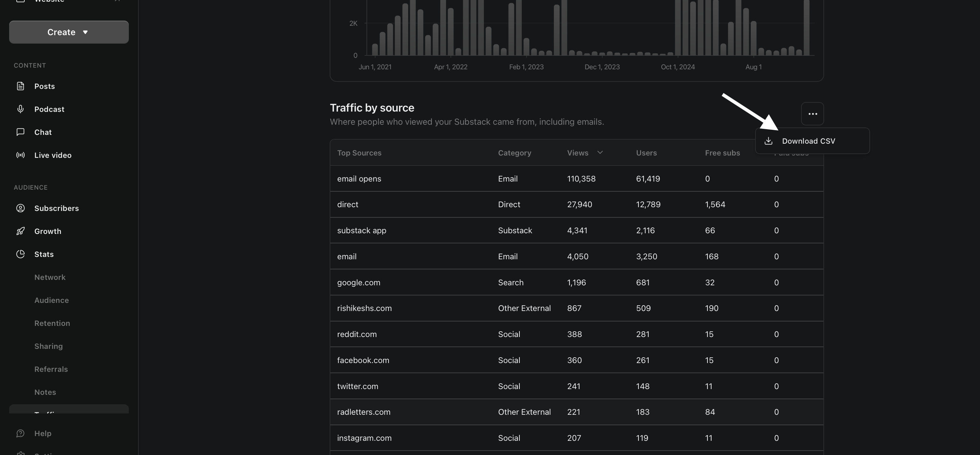Select the Live video broadcast icon
Image resolution: width=980 pixels, height=455 pixels.
coord(20,155)
